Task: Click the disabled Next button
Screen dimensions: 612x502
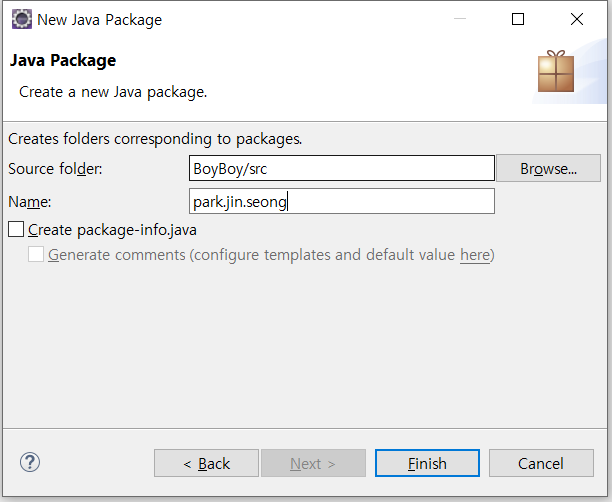Action: (x=313, y=463)
